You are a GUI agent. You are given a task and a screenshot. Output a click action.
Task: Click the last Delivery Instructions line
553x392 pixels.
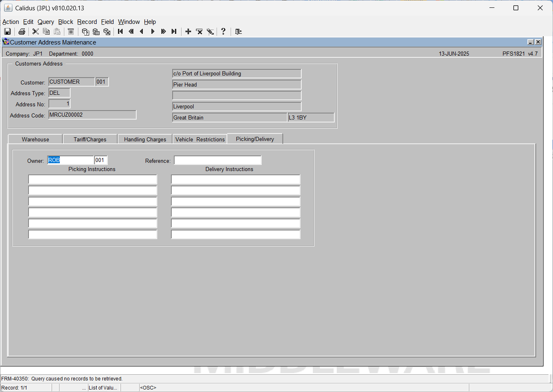pos(236,234)
